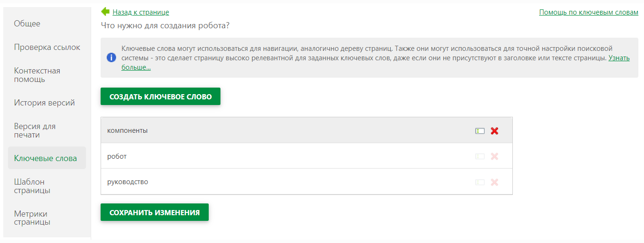
Task: Select История версий menu item
Action: coord(44,103)
